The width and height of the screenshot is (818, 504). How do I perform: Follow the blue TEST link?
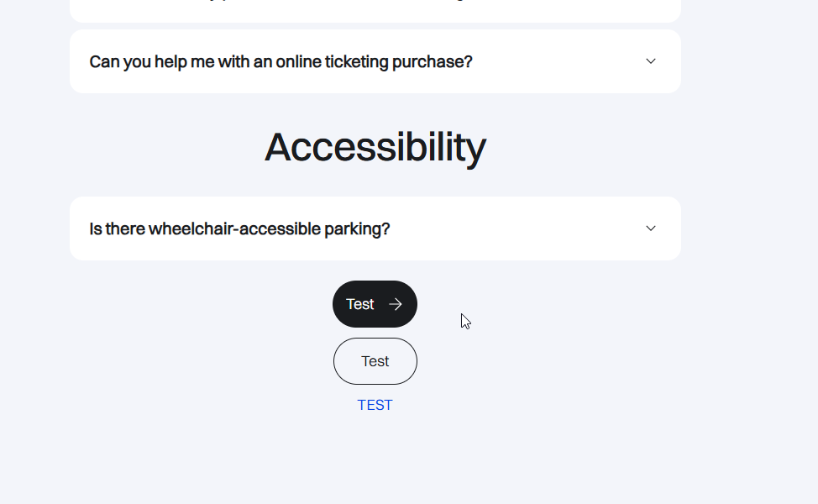point(375,405)
